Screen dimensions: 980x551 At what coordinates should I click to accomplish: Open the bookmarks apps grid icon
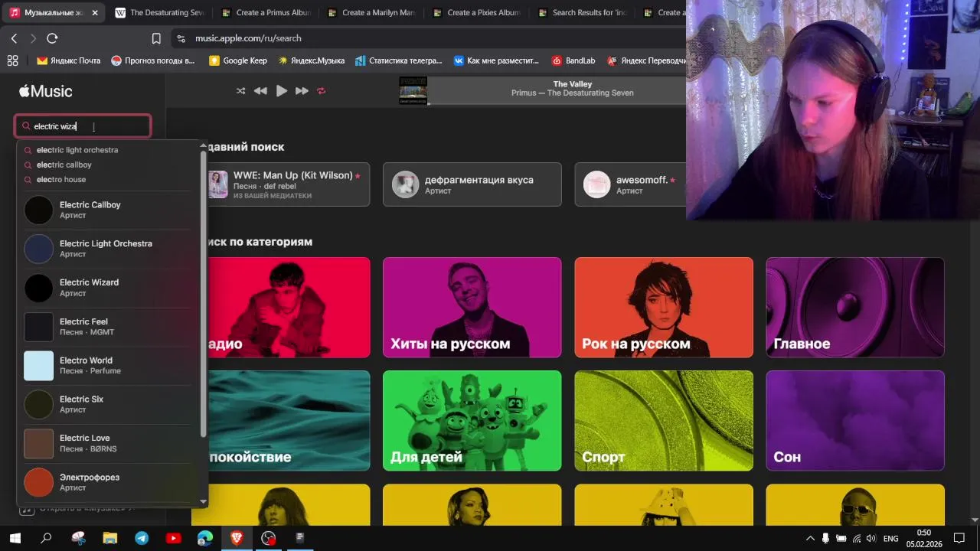click(x=12, y=60)
